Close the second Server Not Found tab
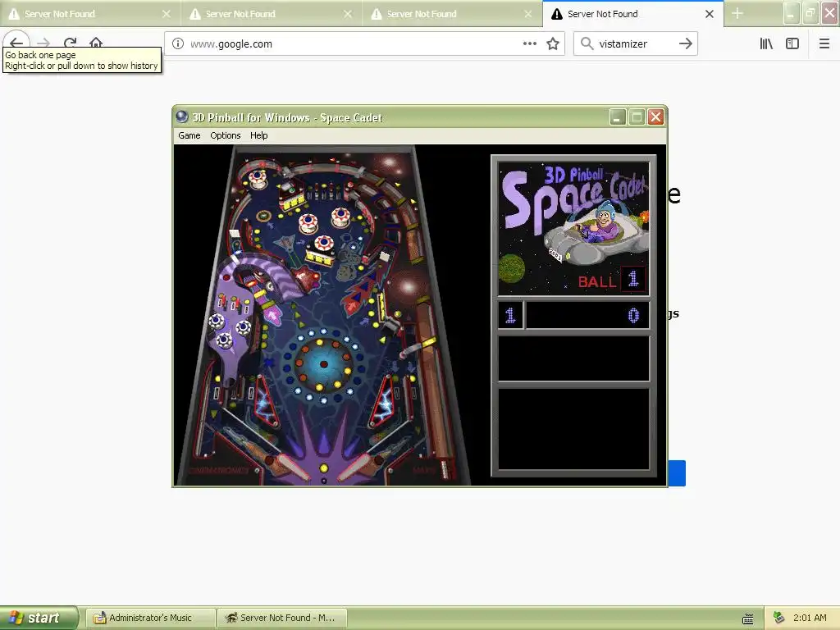 [348, 14]
